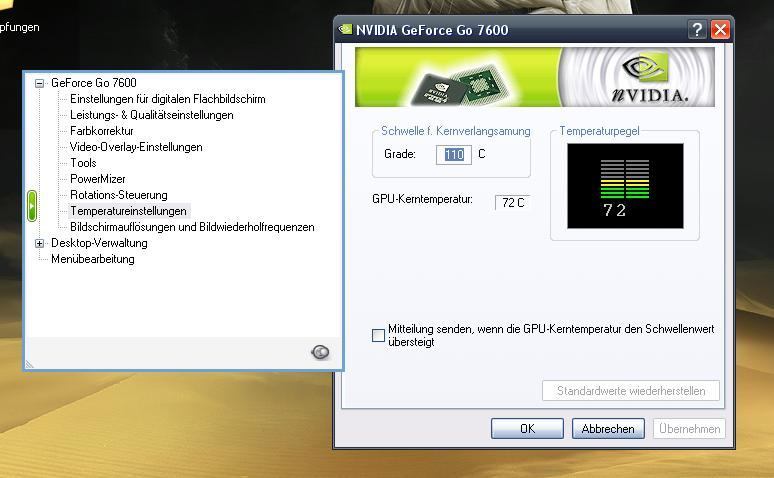Click the round gray icon in menu footer
Viewport: 774px width, 478px height.
coord(320,352)
